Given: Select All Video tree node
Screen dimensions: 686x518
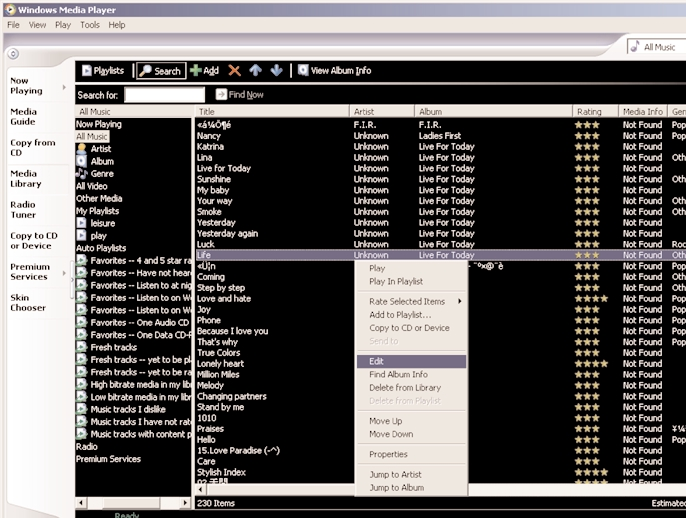Looking at the screenshot, I should (91, 186).
